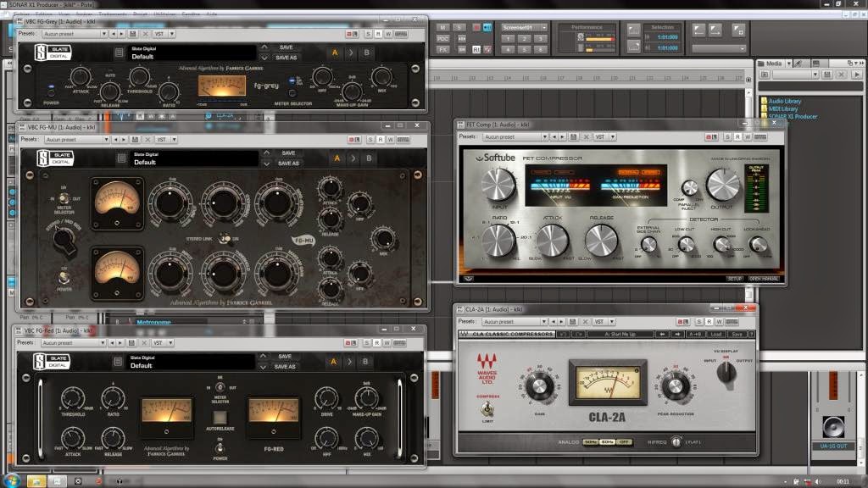Select setup A in the FG-Grey window
The image size is (868, 488).
pos(334,53)
